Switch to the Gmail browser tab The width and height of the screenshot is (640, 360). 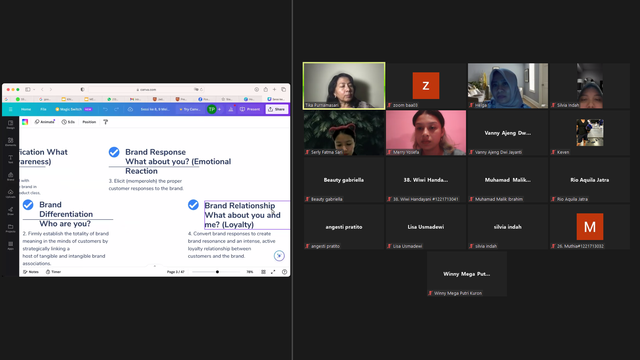[x=135, y=99]
